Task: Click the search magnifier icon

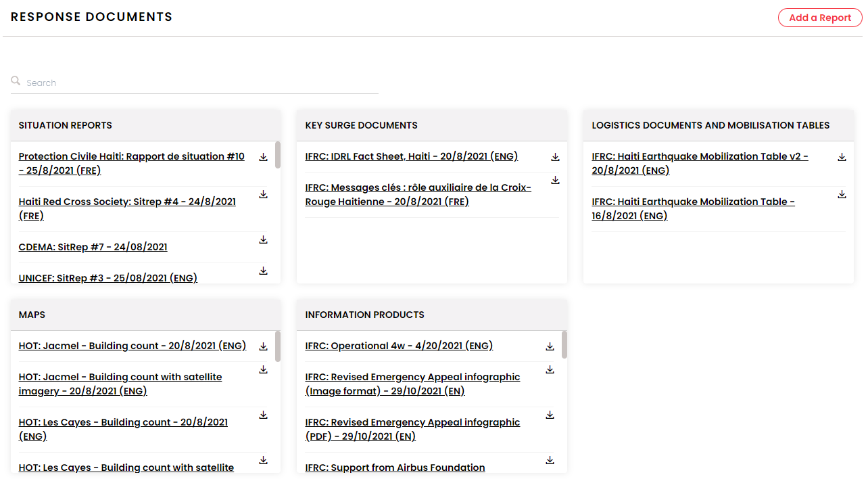Action: click(16, 81)
